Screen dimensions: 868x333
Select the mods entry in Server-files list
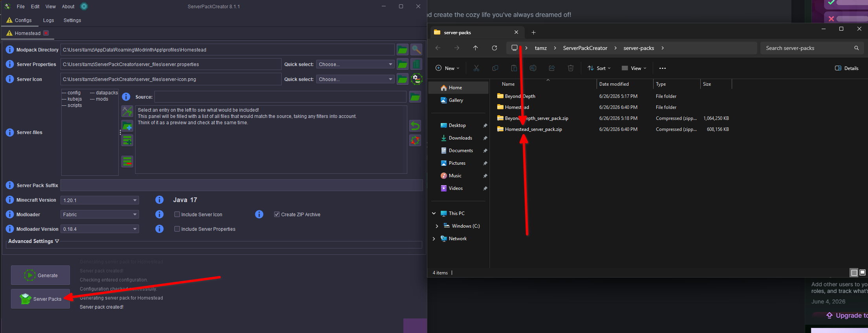coord(99,99)
